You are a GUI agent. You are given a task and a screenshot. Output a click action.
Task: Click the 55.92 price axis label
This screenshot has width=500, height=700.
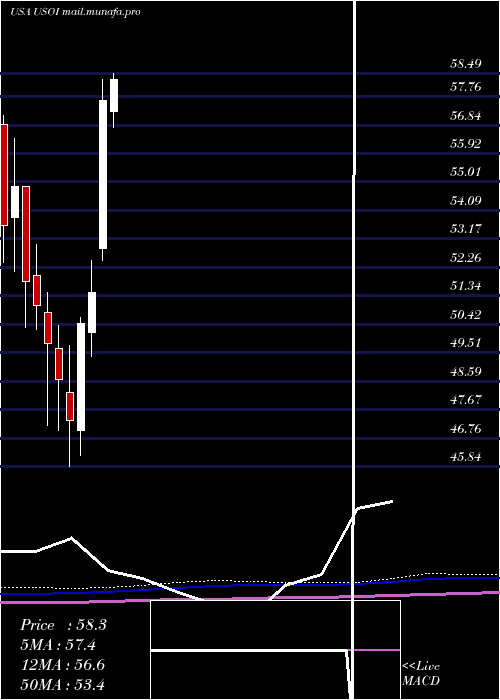466,144
